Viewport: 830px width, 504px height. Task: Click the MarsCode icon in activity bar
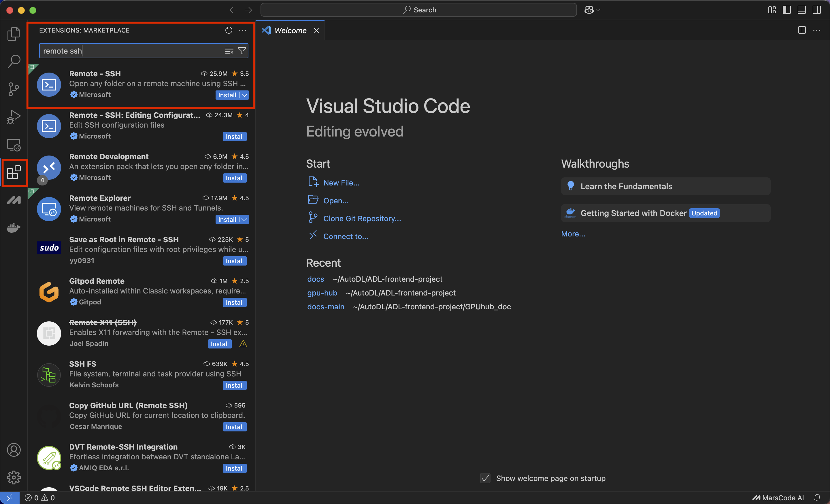point(14,200)
